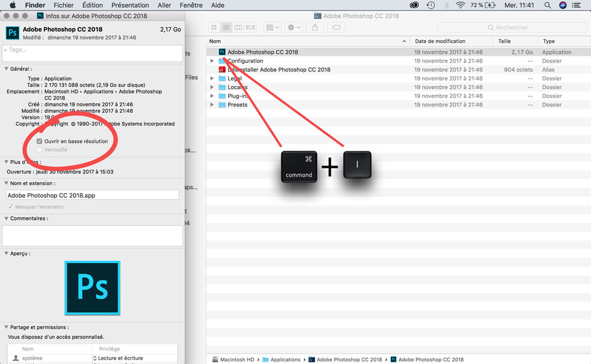Screen dimensions: 591x364
Task: Toggle Masquer l'extension checkbox
Action: (10, 207)
